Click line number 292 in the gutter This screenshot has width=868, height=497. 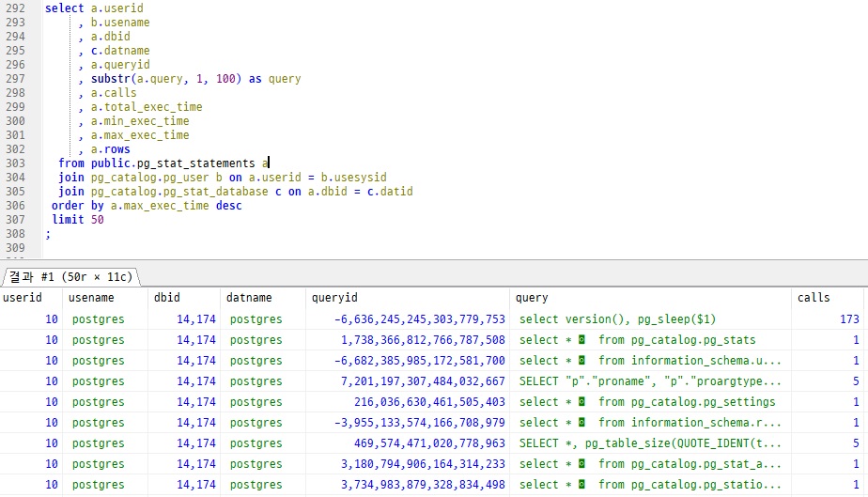point(15,8)
